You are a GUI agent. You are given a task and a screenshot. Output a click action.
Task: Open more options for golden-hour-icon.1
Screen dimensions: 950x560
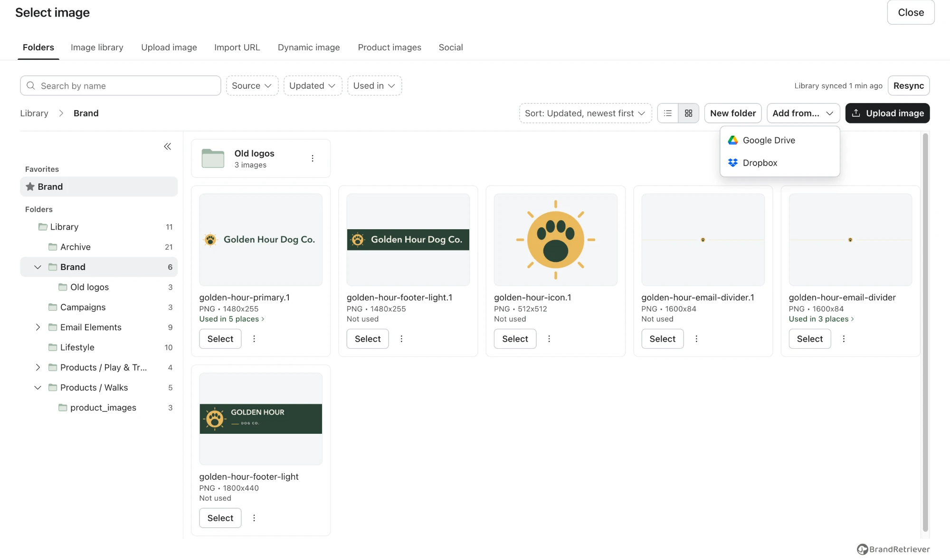(x=549, y=338)
